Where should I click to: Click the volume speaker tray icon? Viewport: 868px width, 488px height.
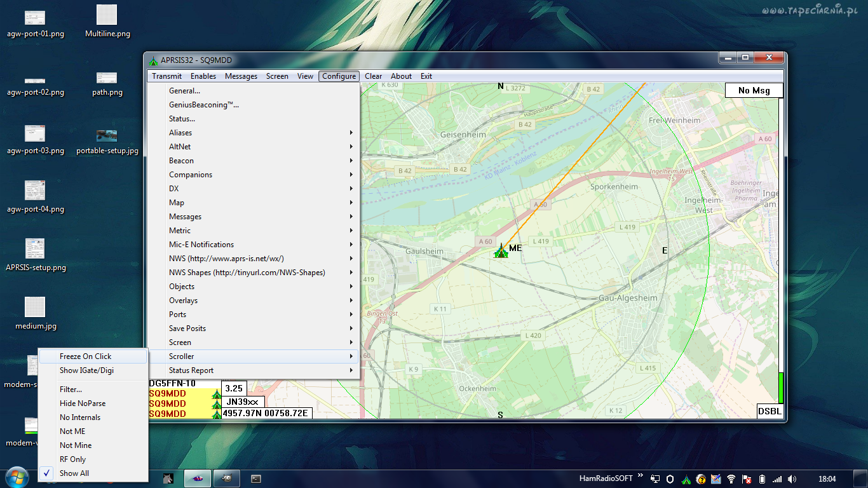(792, 479)
